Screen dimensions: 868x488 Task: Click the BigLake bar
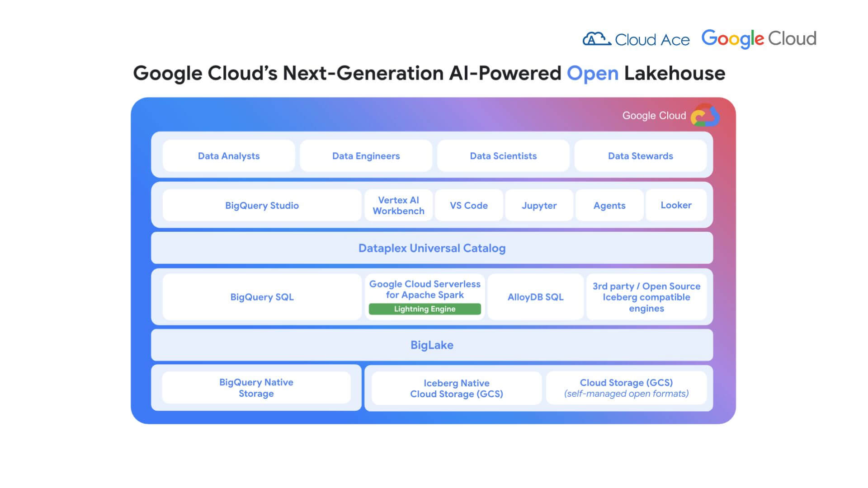tap(432, 345)
